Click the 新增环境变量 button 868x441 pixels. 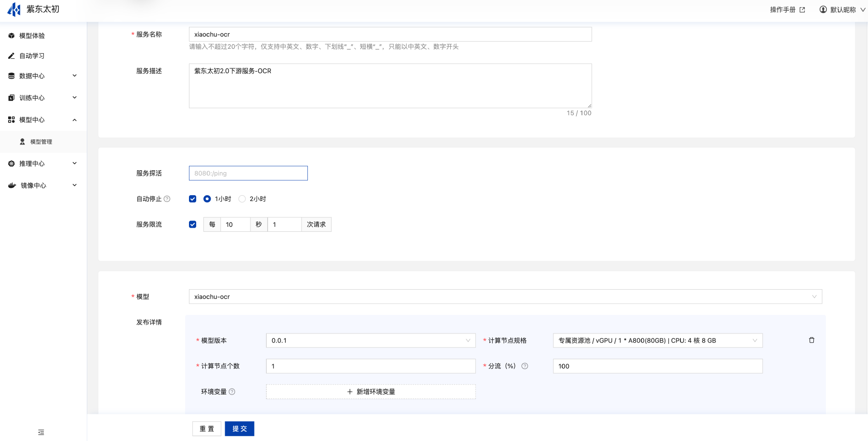coord(371,392)
